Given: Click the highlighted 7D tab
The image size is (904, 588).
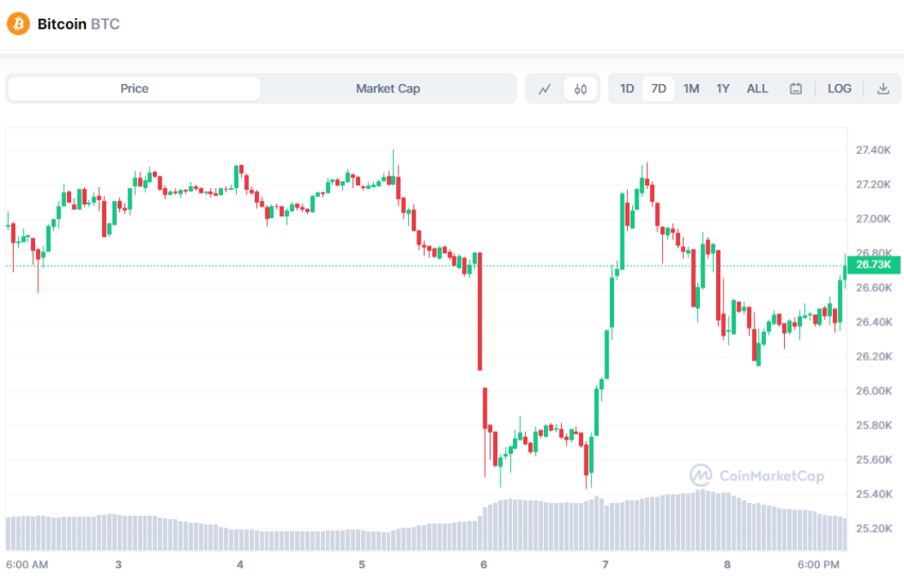Looking at the screenshot, I should click(657, 88).
